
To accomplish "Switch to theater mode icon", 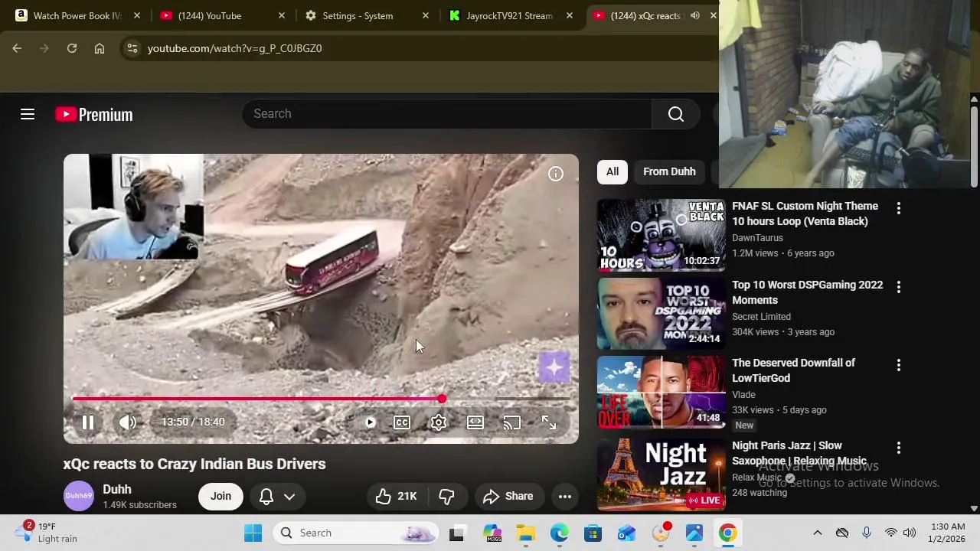I will (x=475, y=422).
